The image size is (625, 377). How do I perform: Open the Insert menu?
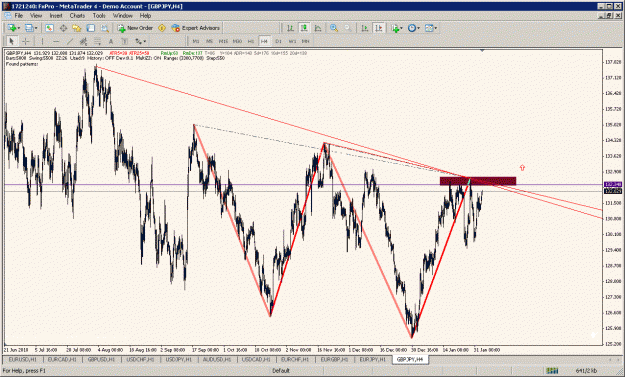(x=56, y=16)
